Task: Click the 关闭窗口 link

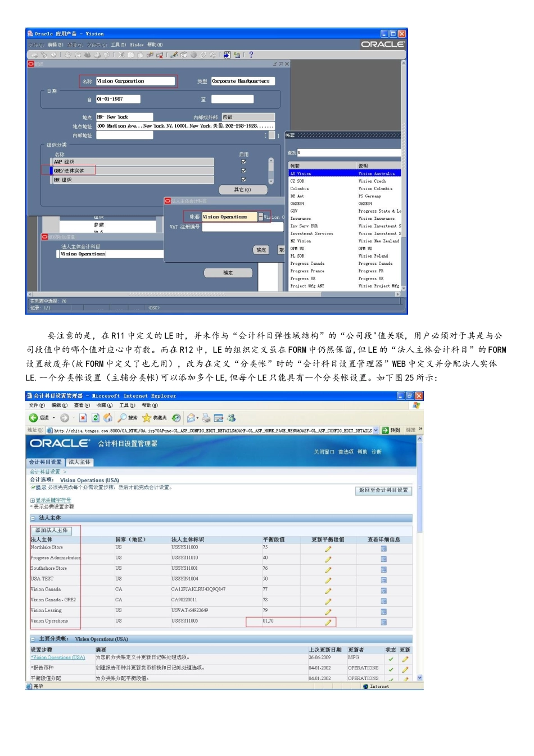Action: pyautogui.click(x=324, y=452)
